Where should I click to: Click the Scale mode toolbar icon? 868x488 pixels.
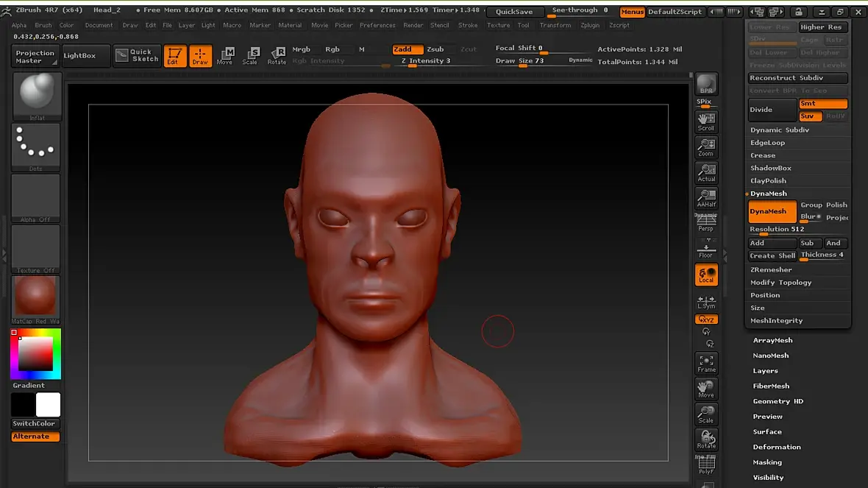(x=250, y=56)
